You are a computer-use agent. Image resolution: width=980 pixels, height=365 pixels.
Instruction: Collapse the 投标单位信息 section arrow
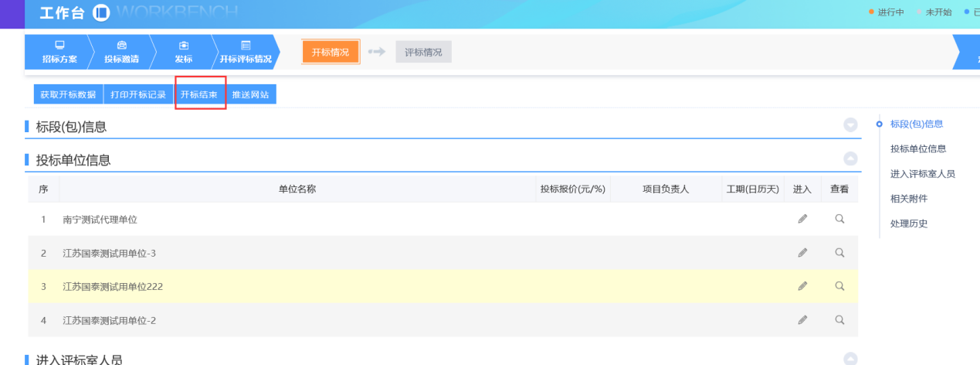pos(850,159)
